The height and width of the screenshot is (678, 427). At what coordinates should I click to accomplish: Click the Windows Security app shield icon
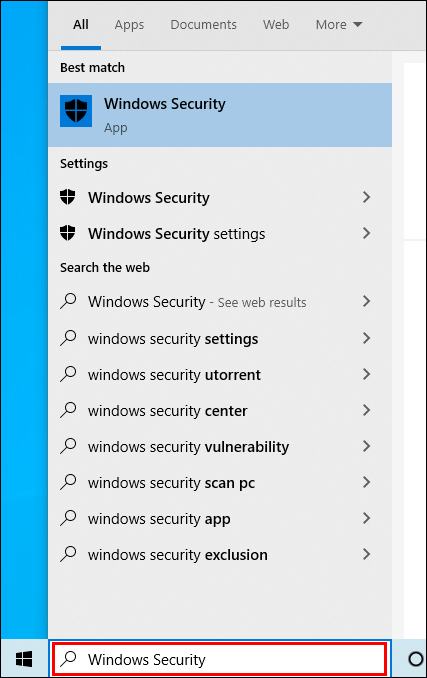[x=76, y=111]
